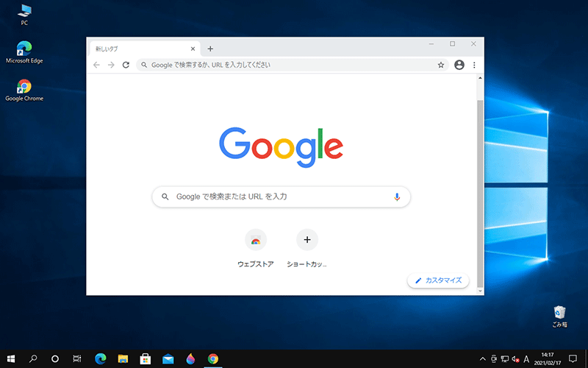Click the scrollbar down arrow
The image size is (588, 368).
tap(480, 291)
